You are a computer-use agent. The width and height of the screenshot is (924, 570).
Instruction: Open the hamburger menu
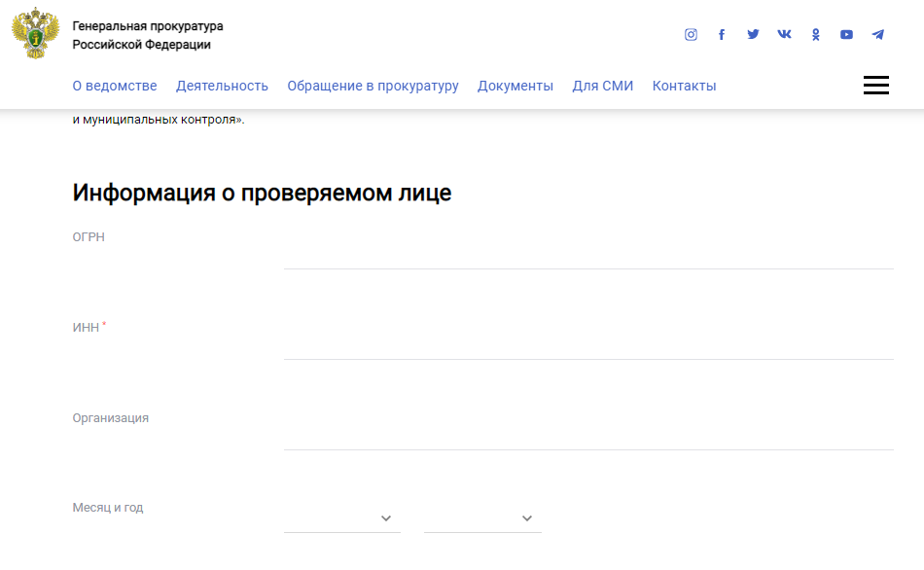(875, 86)
